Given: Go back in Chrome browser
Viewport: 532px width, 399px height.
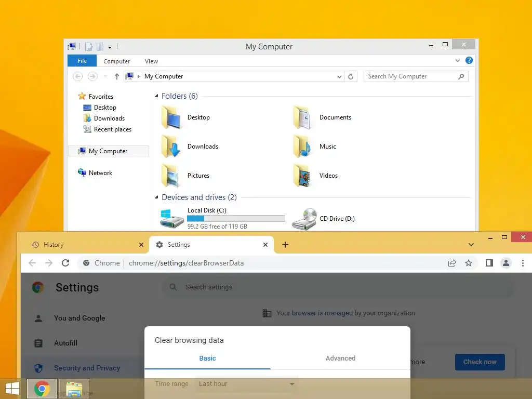Looking at the screenshot, I should coord(32,263).
